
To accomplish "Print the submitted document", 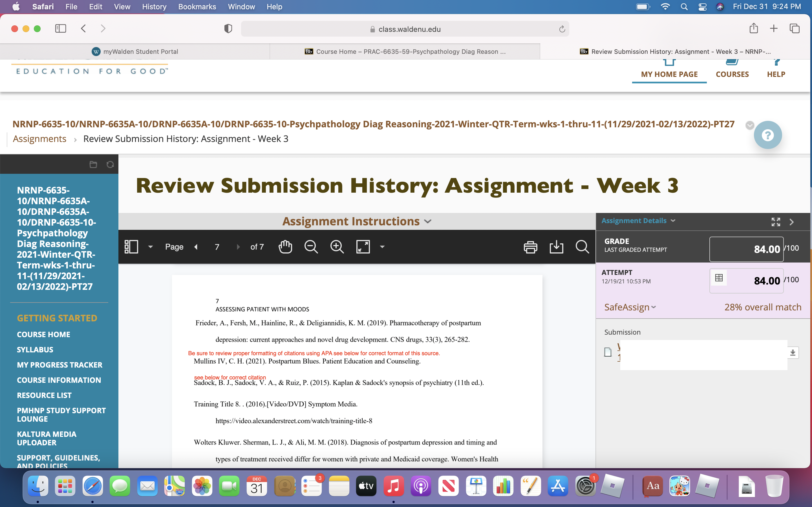I will pyautogui.click(x=531, y=247).
